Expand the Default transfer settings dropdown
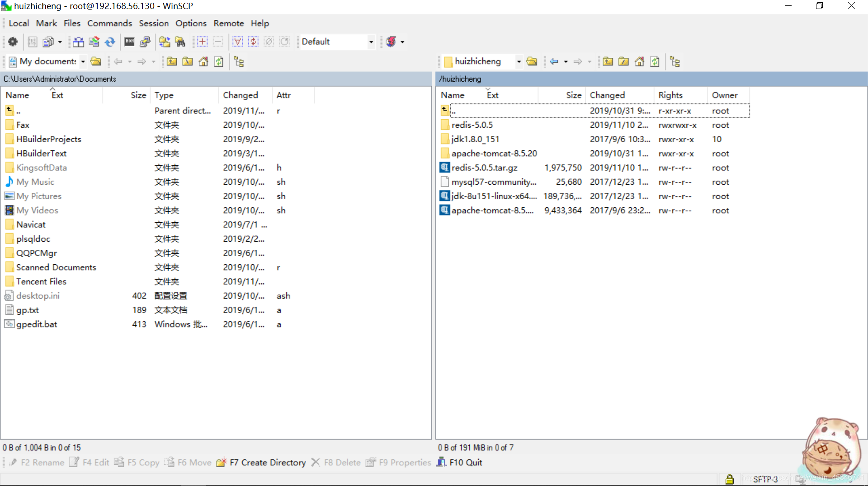The height and width of the screenshot is (486, 868). click(371, 42)
